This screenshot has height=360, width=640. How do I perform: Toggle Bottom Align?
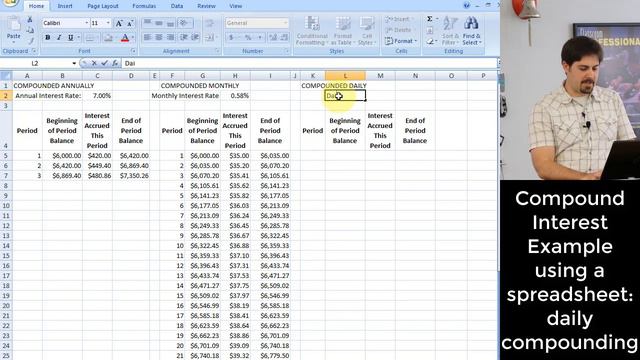point(171,23)
